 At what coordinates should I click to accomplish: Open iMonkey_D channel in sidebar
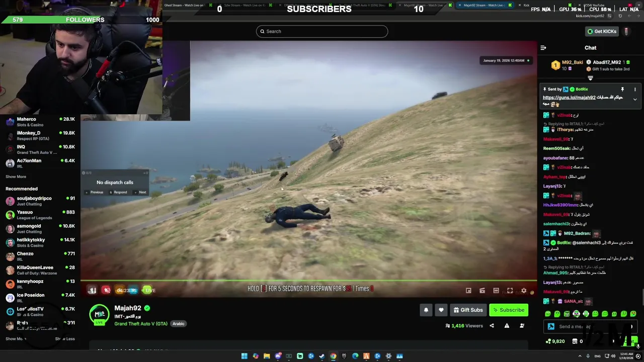[40, 136]
